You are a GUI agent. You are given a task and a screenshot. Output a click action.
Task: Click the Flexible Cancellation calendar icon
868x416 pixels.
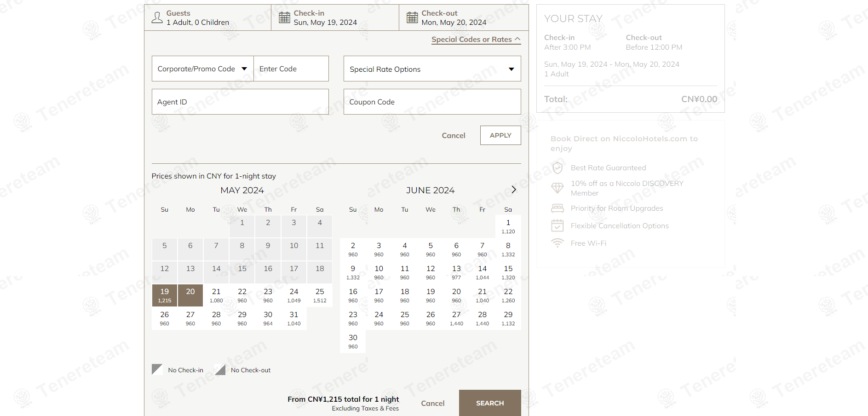(x=558, y=225)
